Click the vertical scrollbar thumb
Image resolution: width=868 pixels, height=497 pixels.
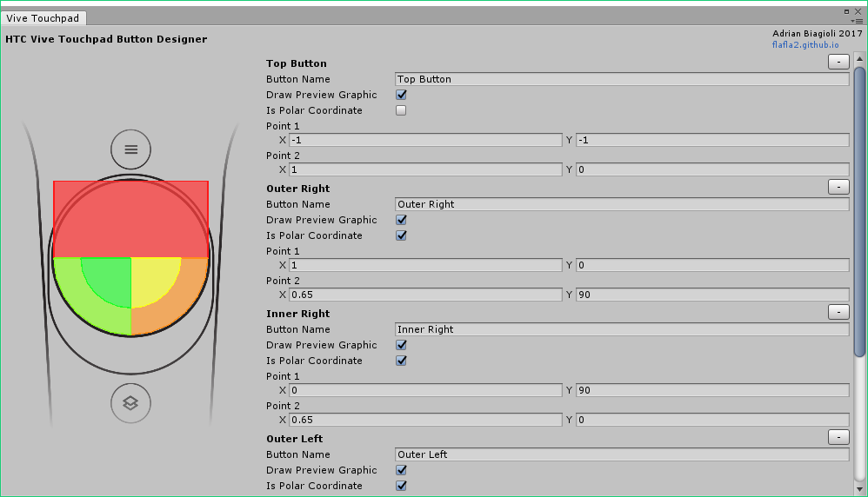(859, 212)
